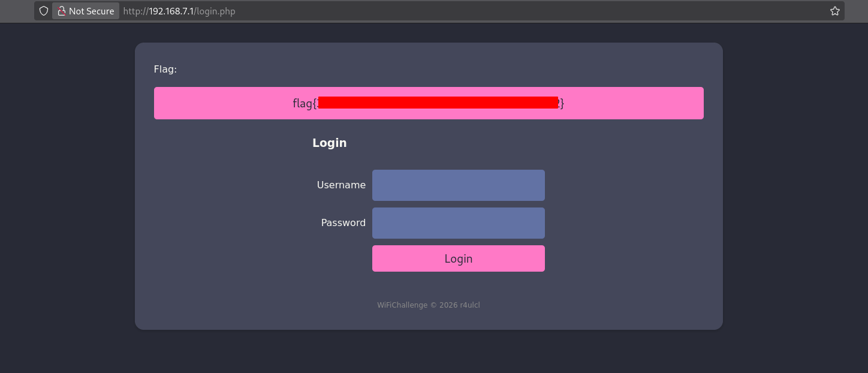Focus the Username input field
868x373 pixels.
pyautogui.click(x=458, y=185)
